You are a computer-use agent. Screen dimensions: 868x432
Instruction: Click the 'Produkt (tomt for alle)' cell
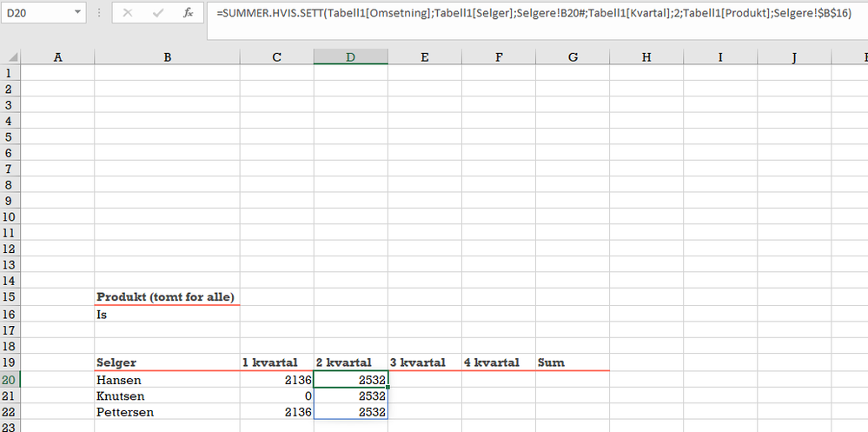(x=167, y=297)
